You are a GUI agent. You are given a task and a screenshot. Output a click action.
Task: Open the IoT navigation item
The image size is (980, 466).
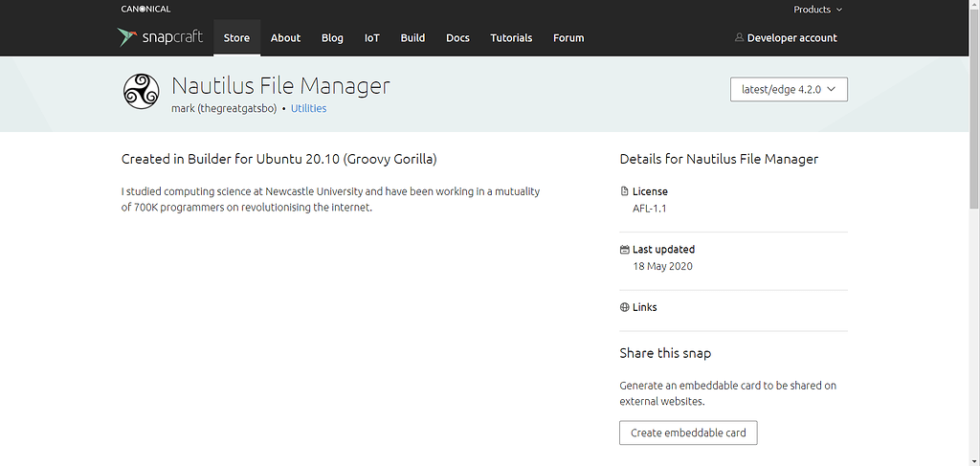point(372,38)
